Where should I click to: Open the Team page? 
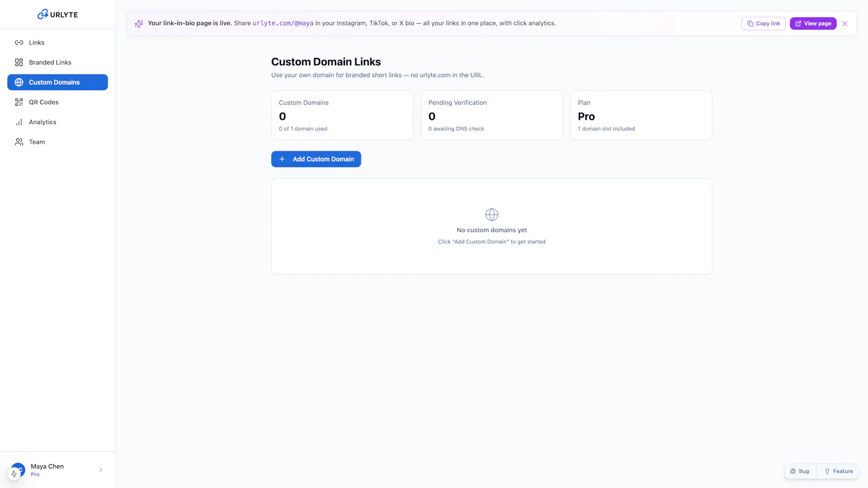click(x=58, y=142)
